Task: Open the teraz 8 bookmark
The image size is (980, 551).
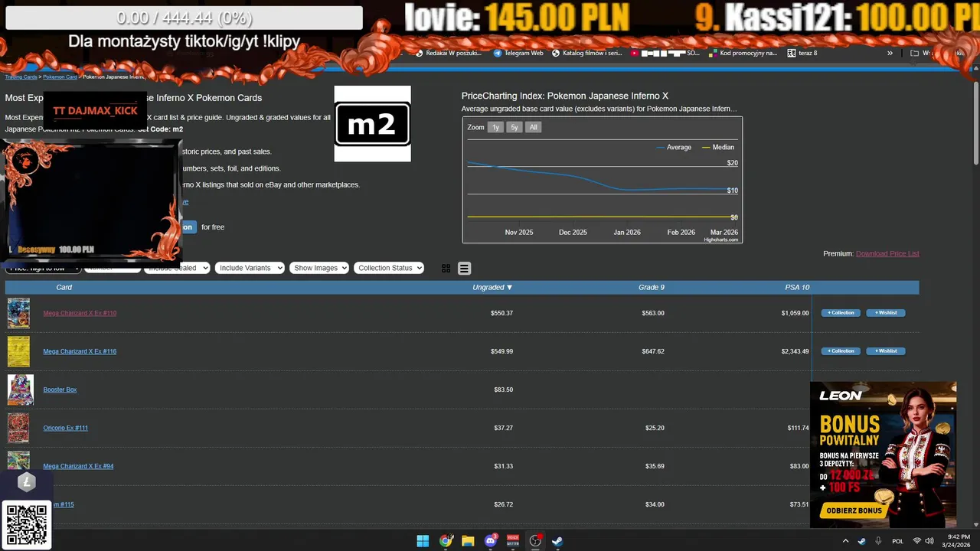Action: 802,53
